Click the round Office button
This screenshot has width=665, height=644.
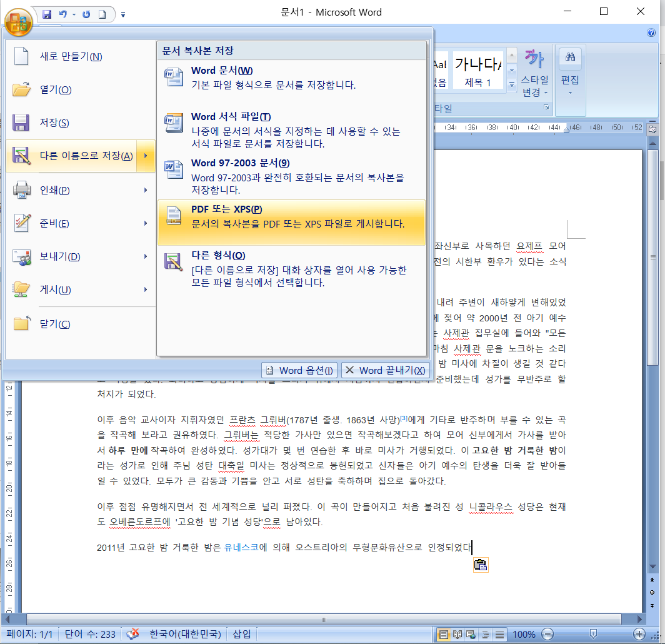pyautogui.click(x=19, y=22)
